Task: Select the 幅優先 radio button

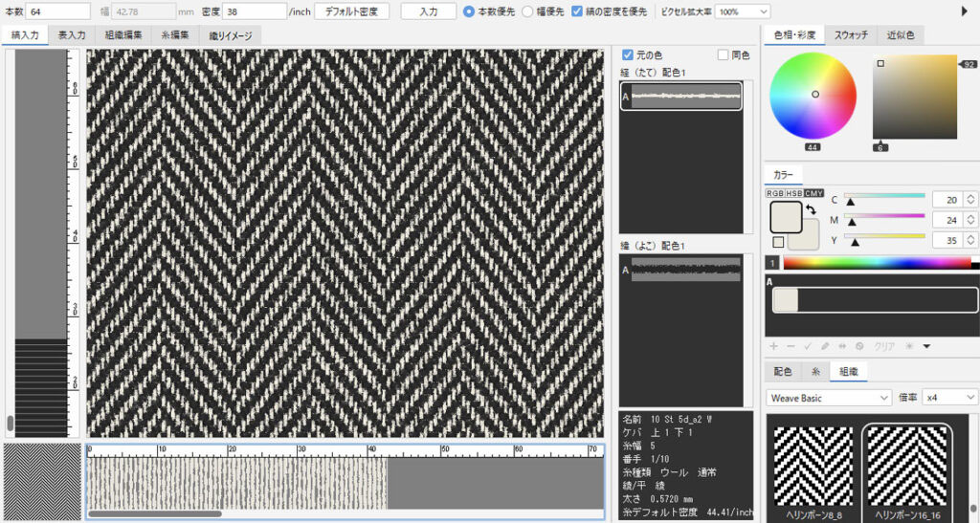Action: [x=527, y=11]
